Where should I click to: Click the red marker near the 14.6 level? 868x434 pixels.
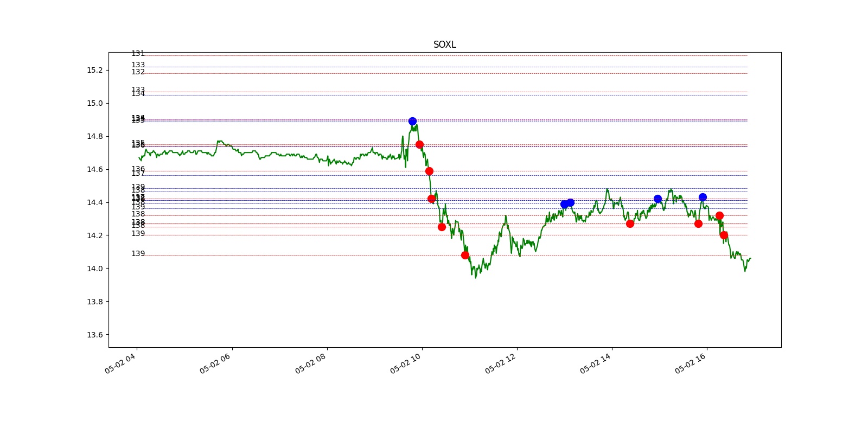coord(429,171)
